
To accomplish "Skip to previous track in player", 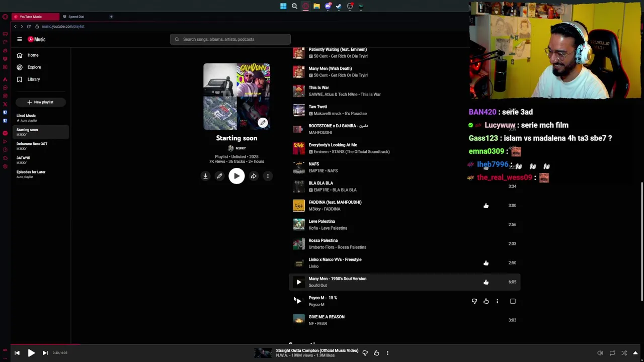I will (17, 353).
